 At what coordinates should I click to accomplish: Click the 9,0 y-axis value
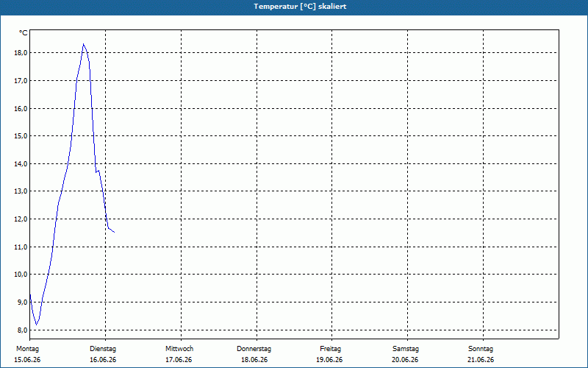coord(23,302)
